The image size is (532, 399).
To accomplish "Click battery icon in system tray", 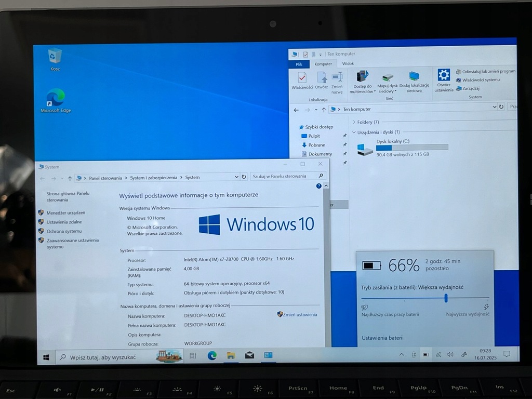I will (x=426, y=354).
